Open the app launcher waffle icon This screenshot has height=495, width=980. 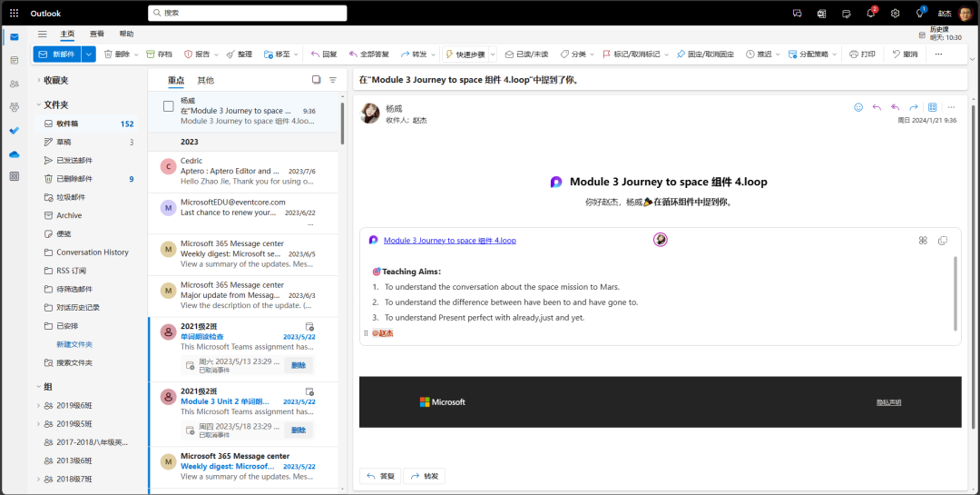pos(14,13)
